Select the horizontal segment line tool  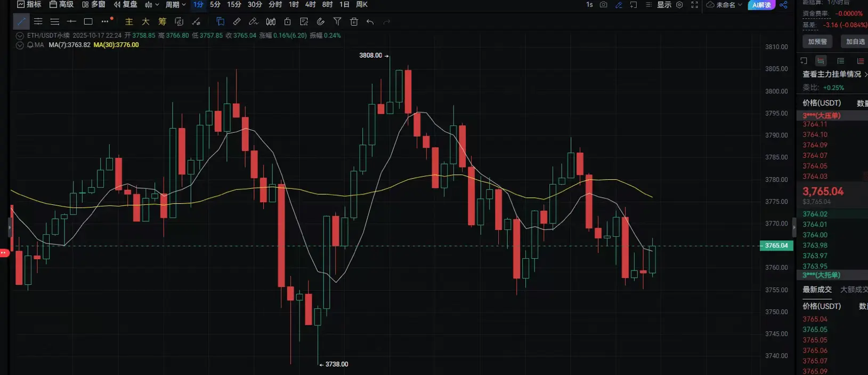tap(71, 22)
